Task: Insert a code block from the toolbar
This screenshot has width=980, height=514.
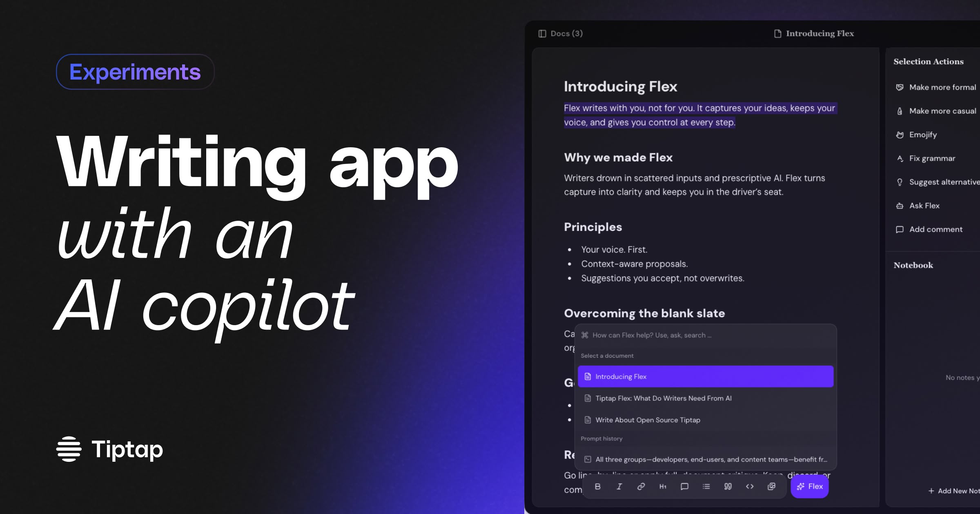Action: [x=750, y=486]
